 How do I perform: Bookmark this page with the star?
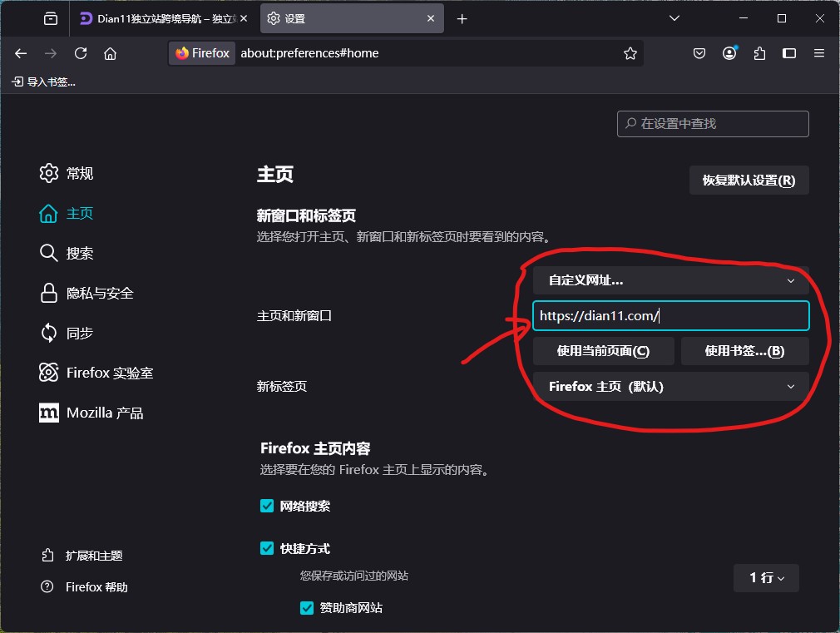coord(630,53)
